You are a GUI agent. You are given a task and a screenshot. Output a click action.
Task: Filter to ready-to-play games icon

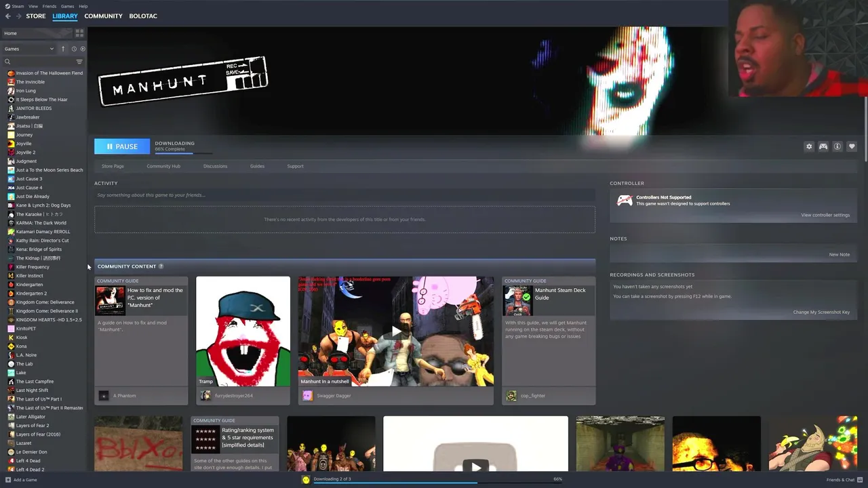[83, 49]
